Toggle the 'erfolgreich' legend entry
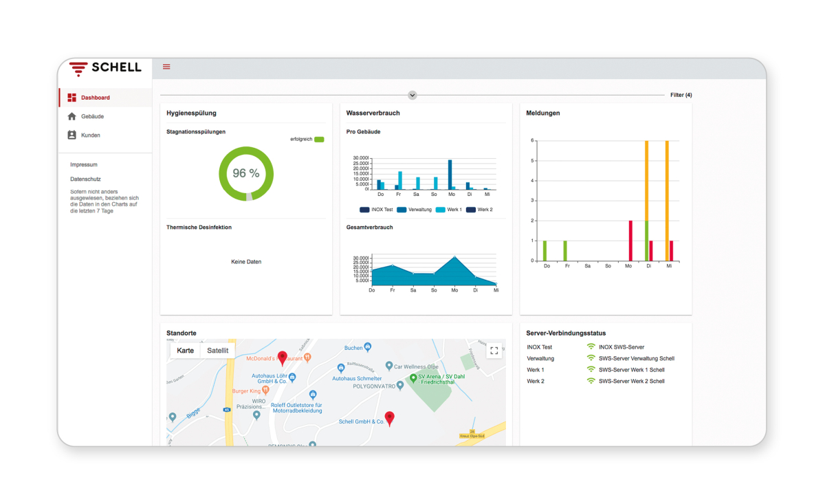The image size is (825, 504). coord(319,140)
